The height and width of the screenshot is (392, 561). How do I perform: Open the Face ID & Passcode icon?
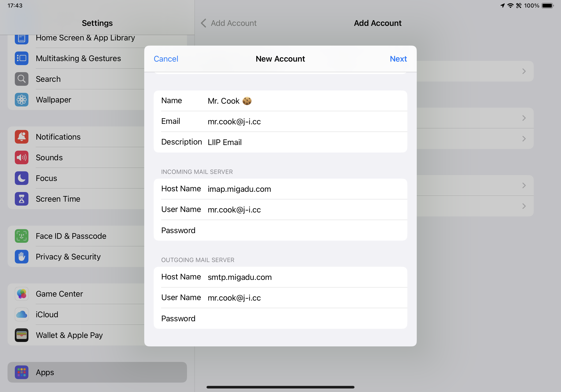(22, 236)
